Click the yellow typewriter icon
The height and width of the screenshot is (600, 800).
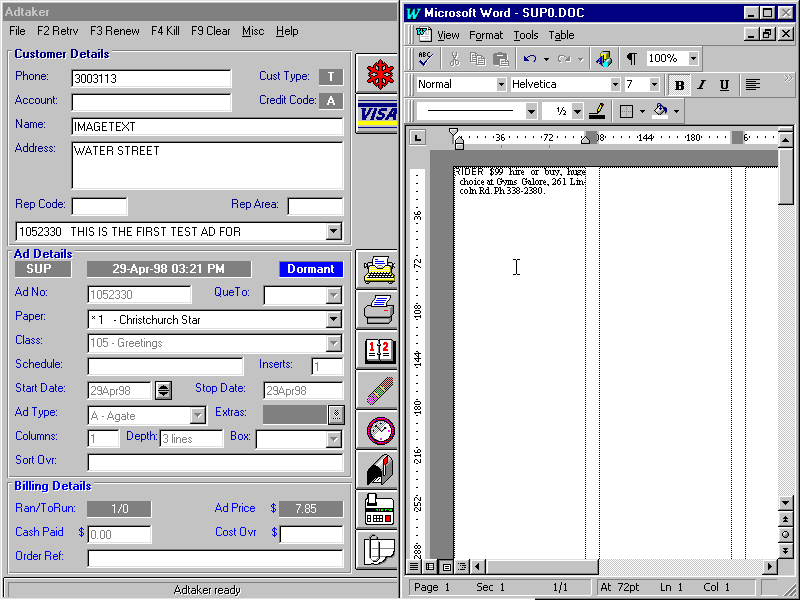tap(378, 269)
